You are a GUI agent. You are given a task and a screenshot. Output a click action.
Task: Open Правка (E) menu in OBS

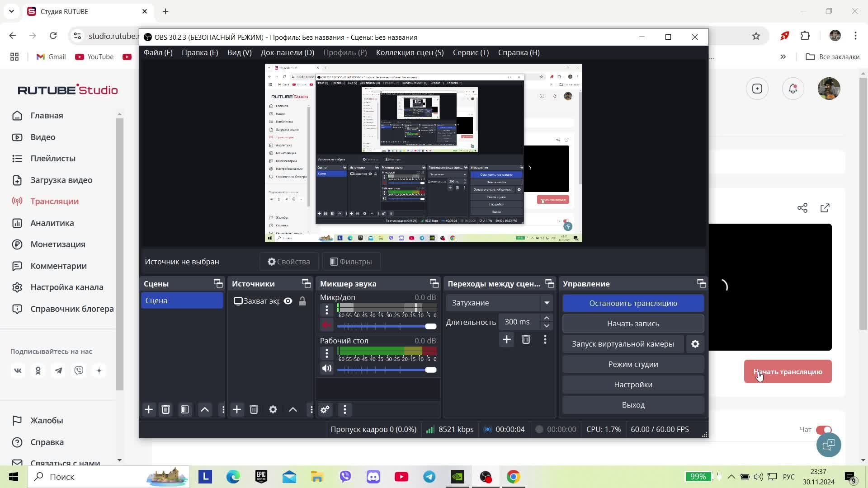200,52
